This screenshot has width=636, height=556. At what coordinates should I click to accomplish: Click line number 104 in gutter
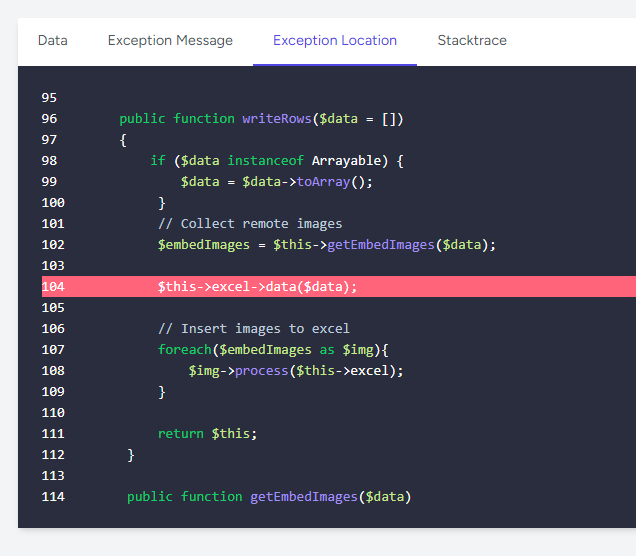(53, 287)
